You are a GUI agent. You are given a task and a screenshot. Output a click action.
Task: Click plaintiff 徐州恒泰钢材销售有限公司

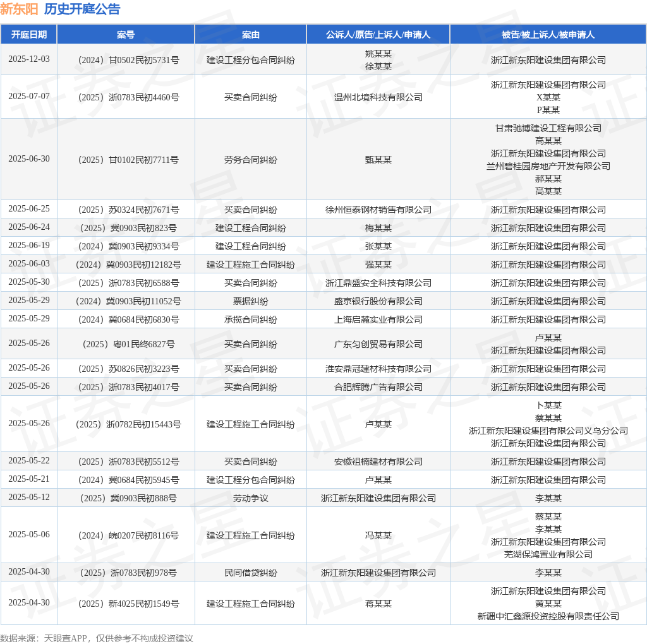tap(378, 210)
